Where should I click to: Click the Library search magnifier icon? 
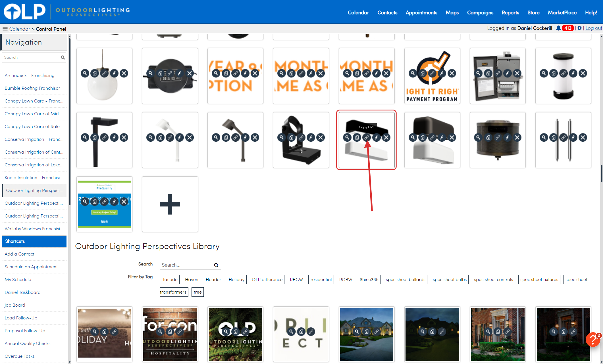216,265
